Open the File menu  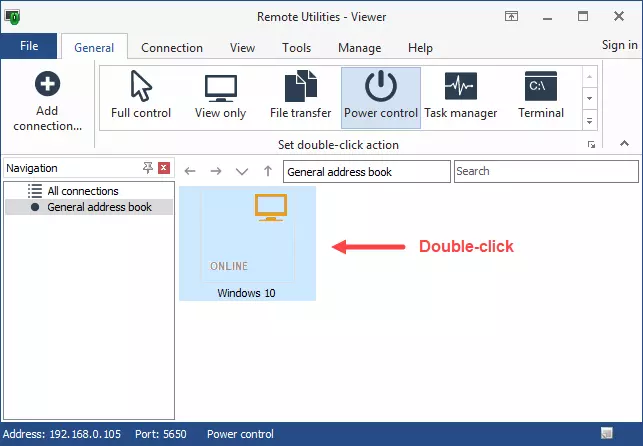click(29, 46)
